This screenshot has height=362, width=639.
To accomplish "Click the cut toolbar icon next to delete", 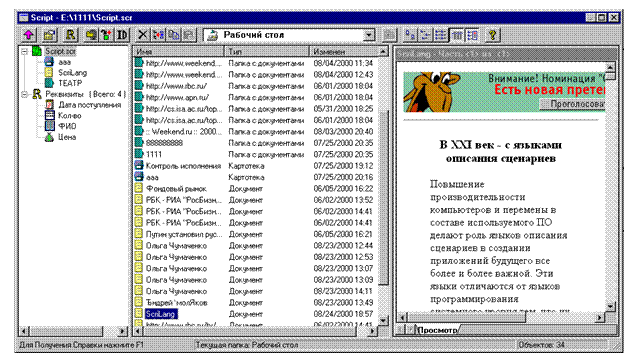I will click(x=158, y=35).
